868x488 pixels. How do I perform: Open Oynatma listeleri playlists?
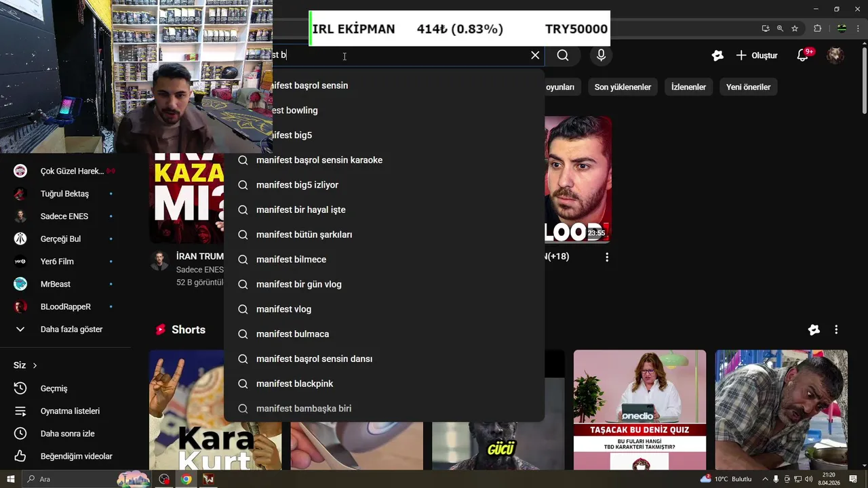click(x=64, y=411)
